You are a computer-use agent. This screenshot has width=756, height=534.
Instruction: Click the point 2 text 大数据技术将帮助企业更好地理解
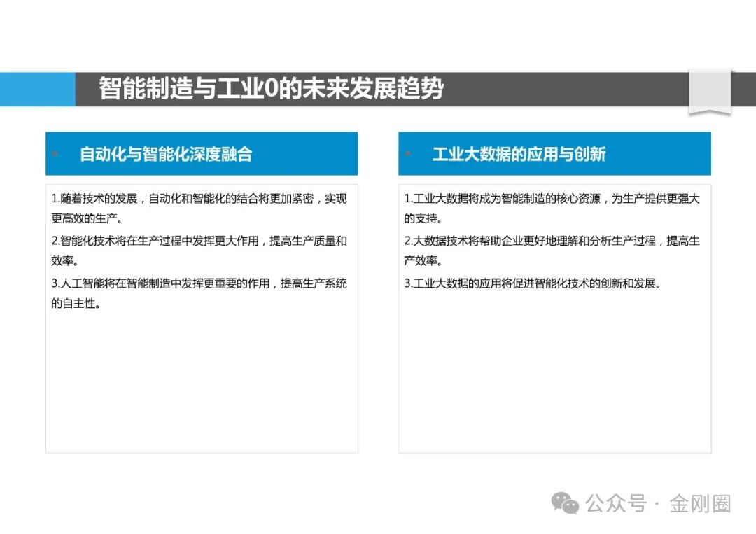coord(552,251)
